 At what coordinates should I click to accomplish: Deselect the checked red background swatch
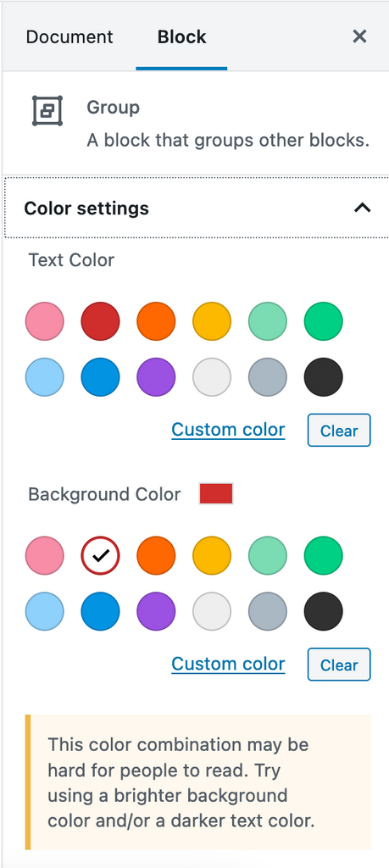click(100, 555)
